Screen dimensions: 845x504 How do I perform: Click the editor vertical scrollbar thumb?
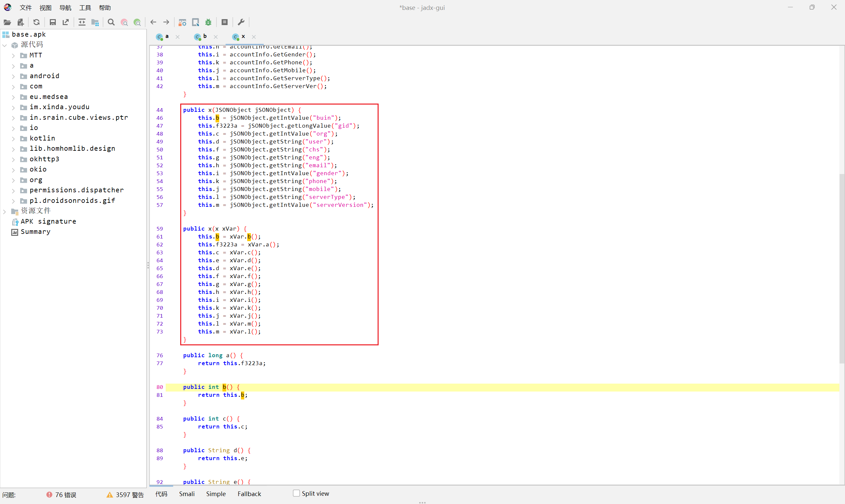(841, 268)
